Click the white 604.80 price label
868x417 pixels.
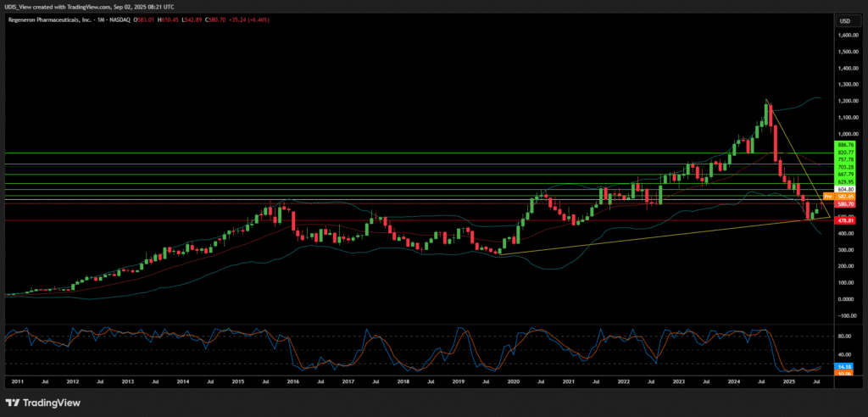point(844,189)
